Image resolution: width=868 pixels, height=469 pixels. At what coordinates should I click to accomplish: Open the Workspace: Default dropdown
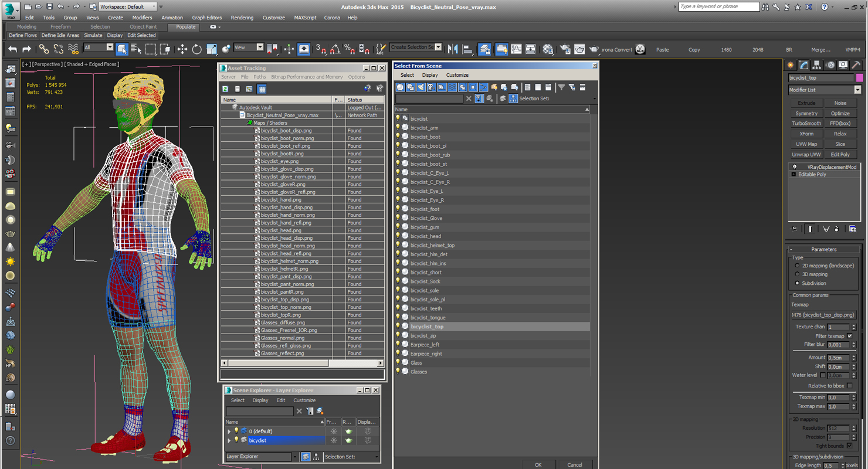tap(128, 7)
